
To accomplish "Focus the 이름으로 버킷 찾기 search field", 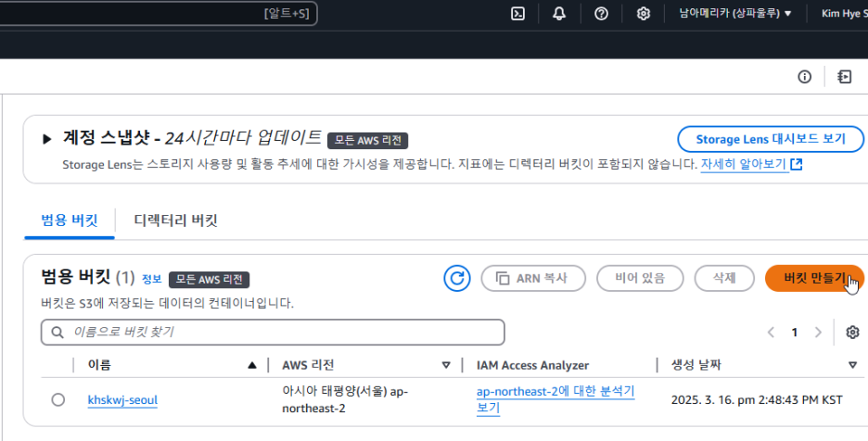I will tap(273, 332).
